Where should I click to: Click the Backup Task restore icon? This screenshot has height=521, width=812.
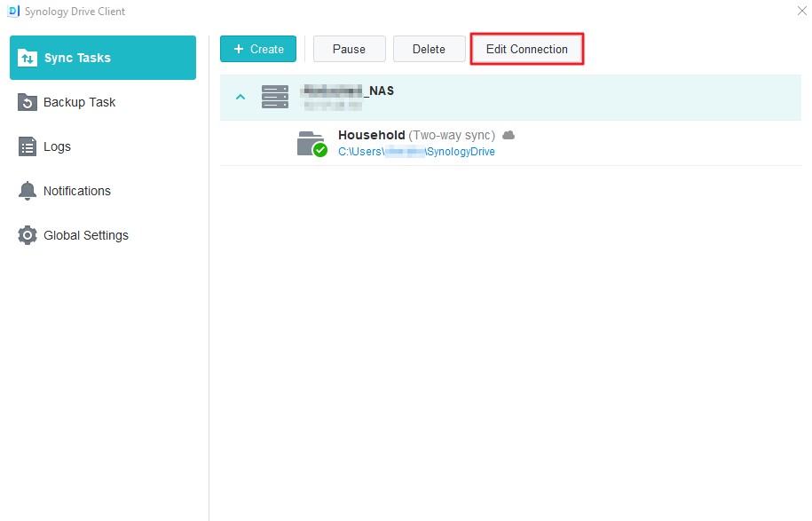point(27,102)
